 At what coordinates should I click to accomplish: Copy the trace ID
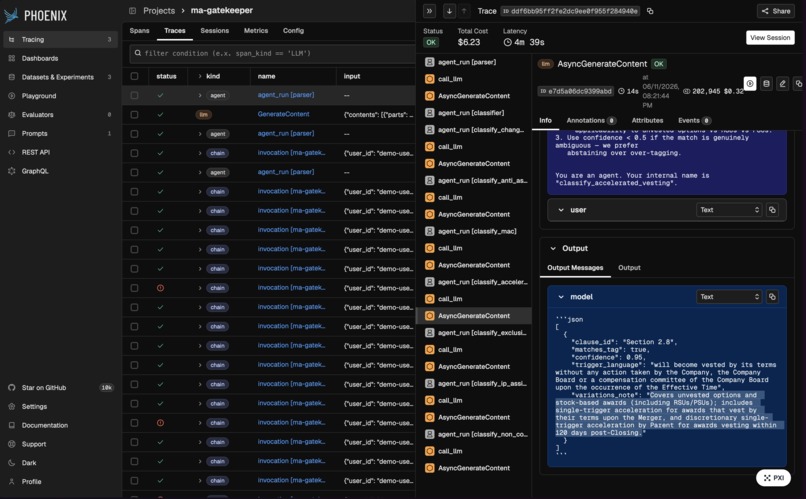click(650, 11)
